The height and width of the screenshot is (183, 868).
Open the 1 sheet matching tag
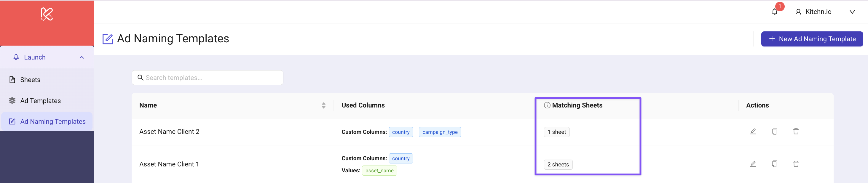click(x=556, y=132)
